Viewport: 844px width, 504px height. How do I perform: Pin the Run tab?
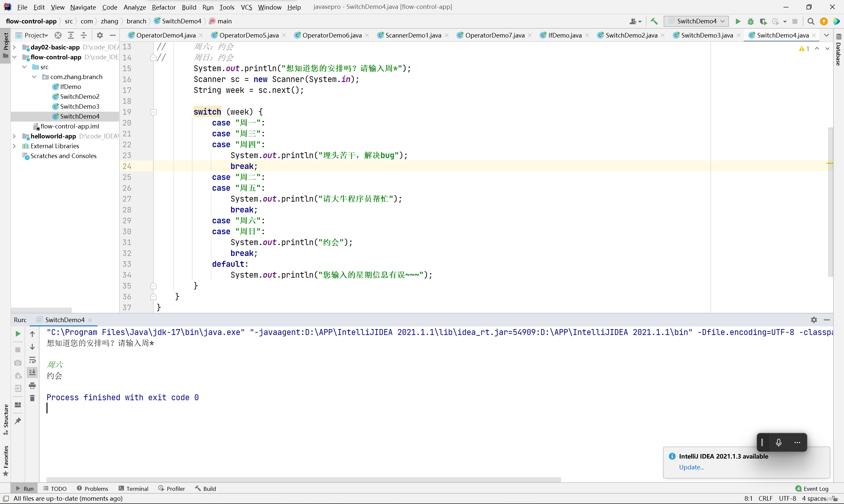click(x=18, y=421)
